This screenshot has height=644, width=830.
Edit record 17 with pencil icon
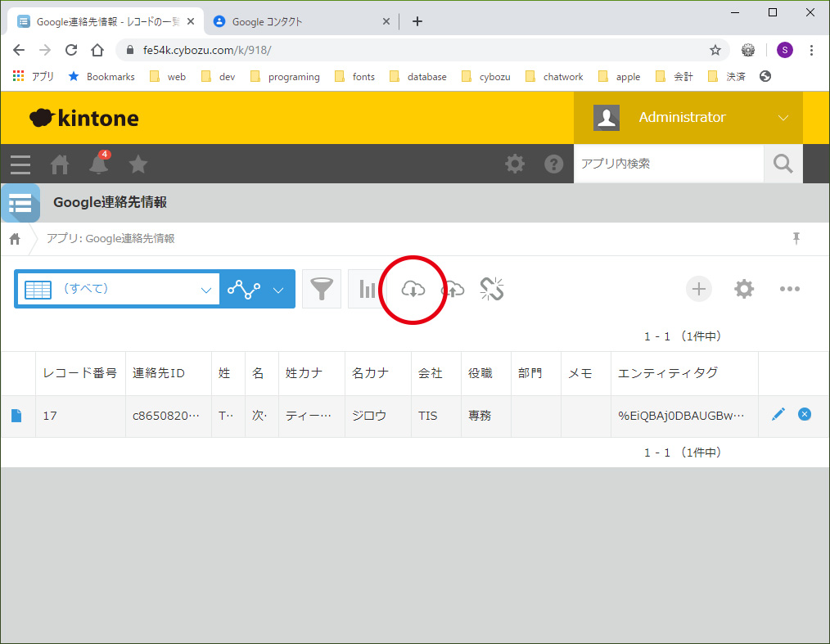click(x=778, y=414)
